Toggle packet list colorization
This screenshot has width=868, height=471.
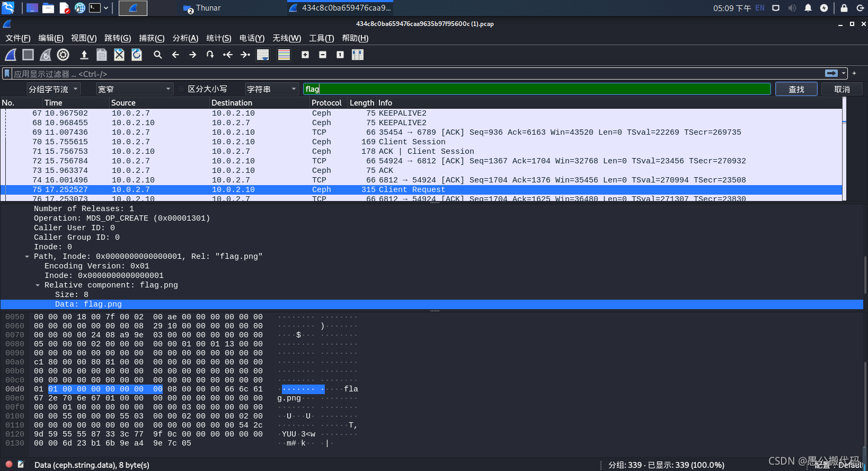pos(284,55)
